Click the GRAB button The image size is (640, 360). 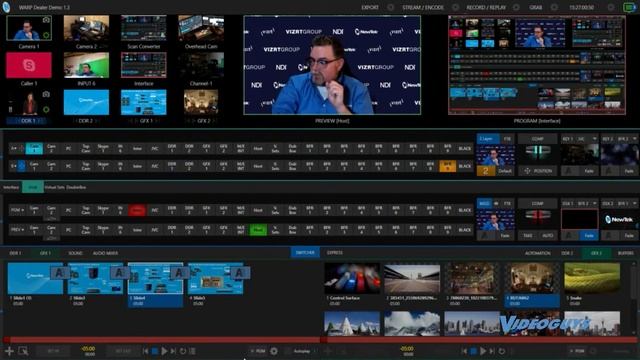[x=536, y=7]
